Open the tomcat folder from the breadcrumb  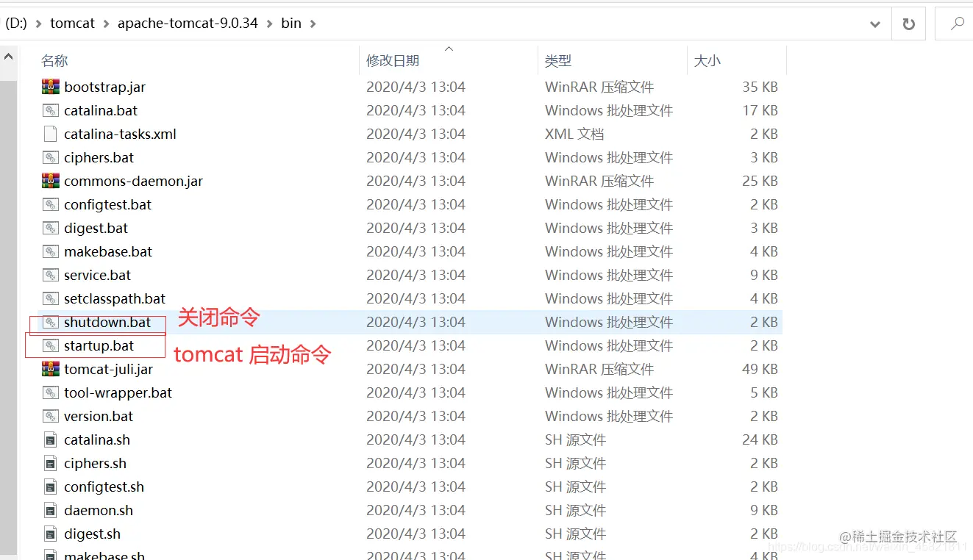click(x=71, y=23)
